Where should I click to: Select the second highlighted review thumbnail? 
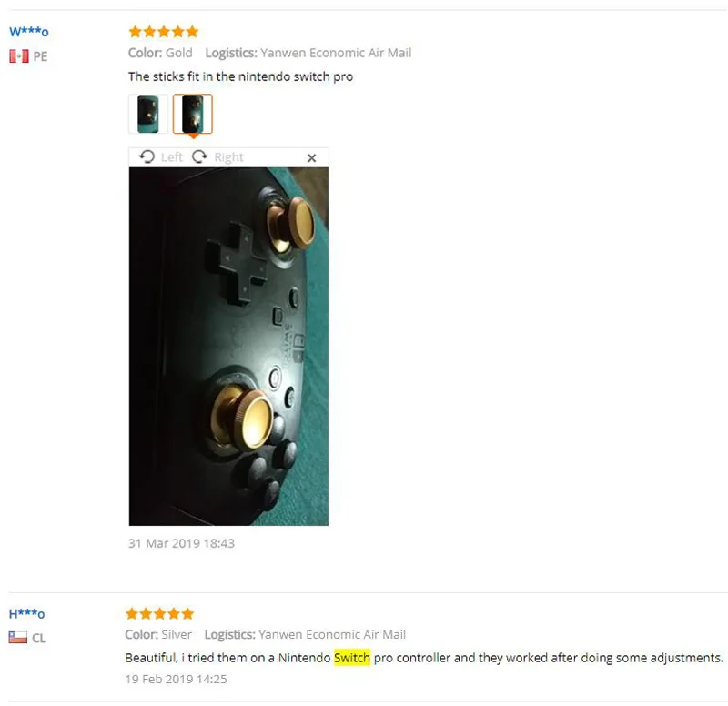click(193, 114)
